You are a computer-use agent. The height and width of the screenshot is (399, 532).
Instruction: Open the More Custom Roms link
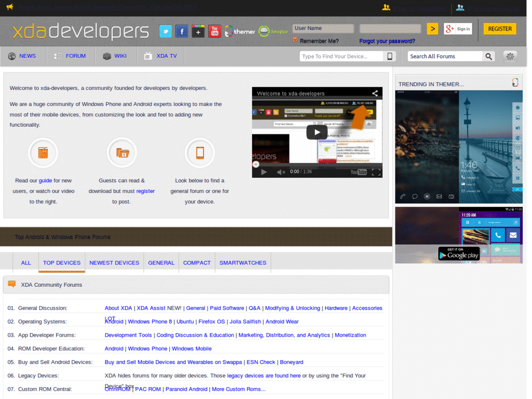pos(239,389)
